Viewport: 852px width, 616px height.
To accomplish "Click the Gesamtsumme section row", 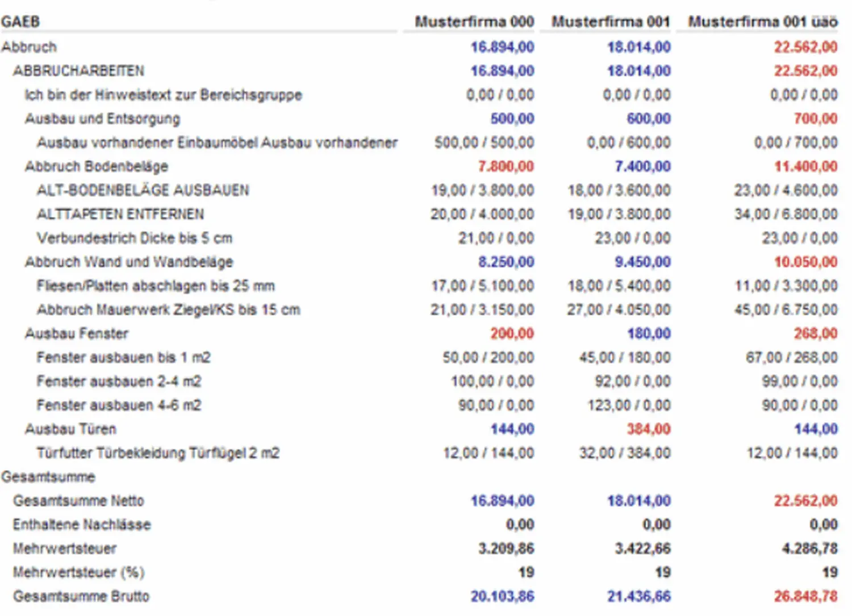I will pos(48,476).
